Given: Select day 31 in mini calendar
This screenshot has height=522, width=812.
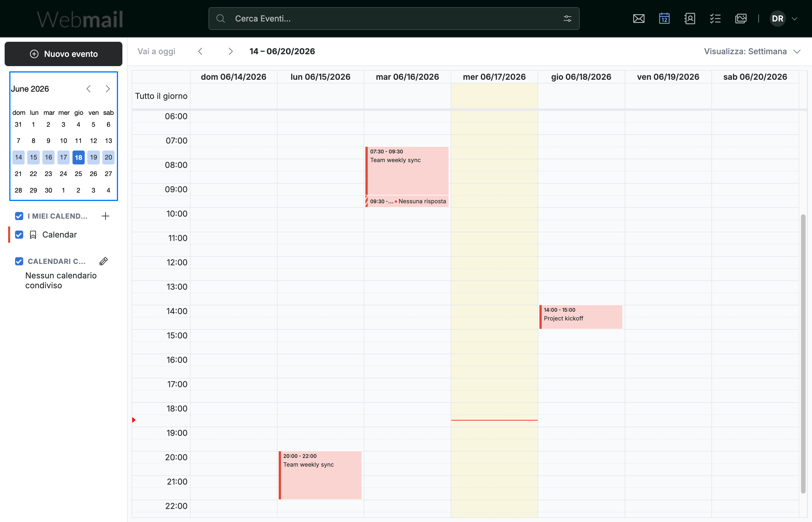Looking at the screenshot, I should point(18,124).
